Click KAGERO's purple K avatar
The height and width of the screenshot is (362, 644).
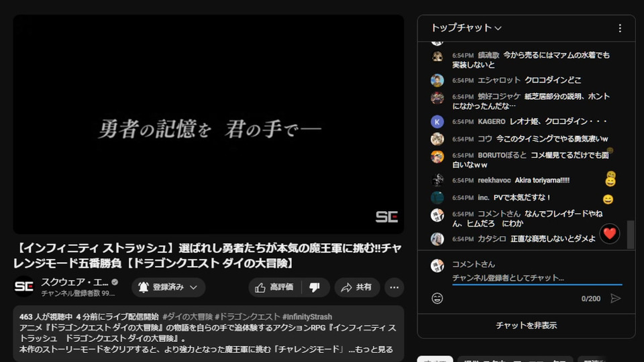[437, 122]
